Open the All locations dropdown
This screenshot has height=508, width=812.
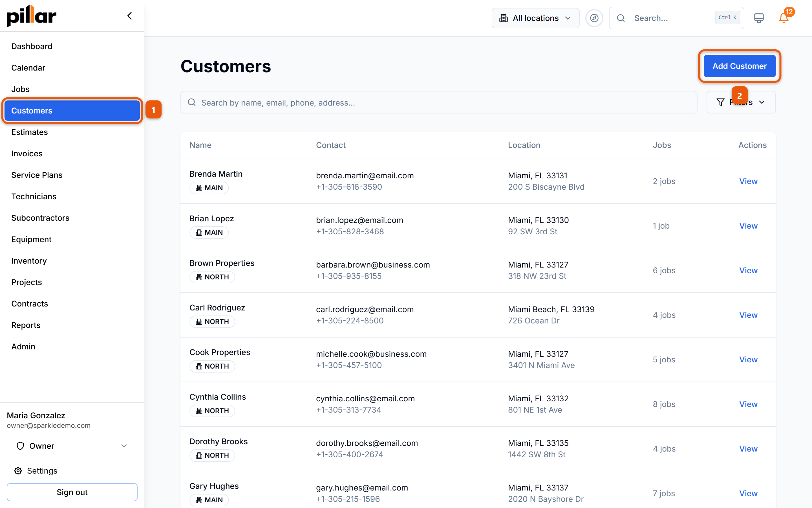point(535,18)
